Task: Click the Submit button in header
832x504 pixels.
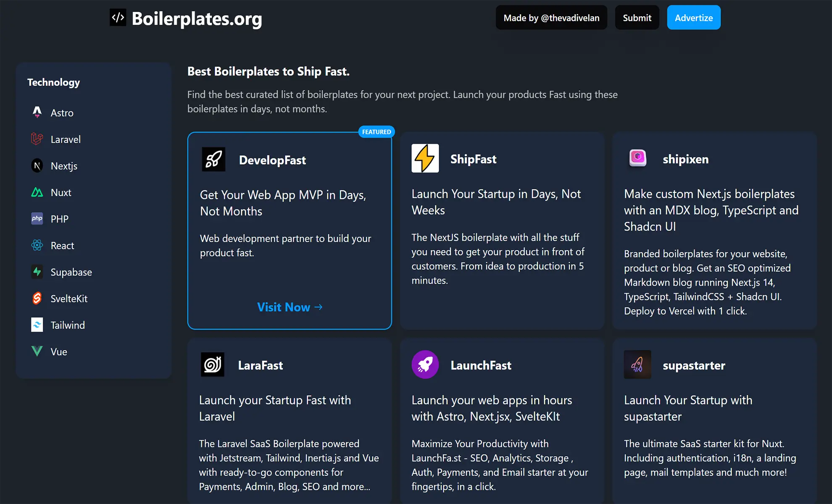Action: (x=637, y=18)
